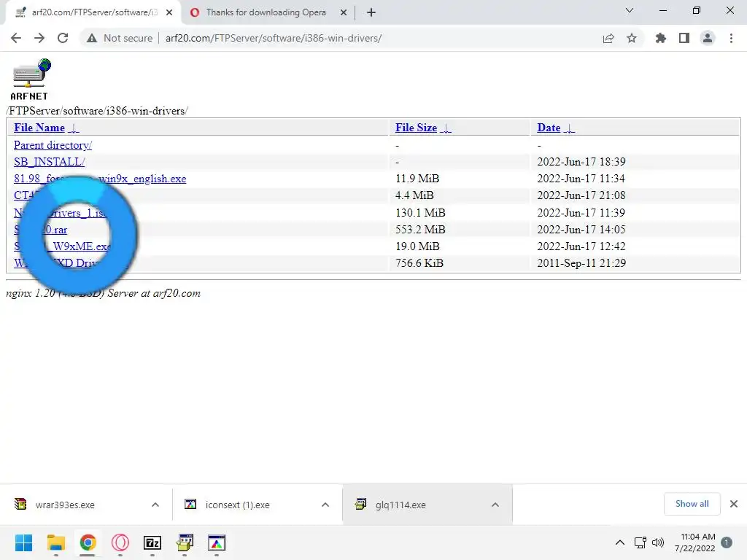
Task: Expand options for glq1114.exe download
Action: pyautogui.click(x=495, y=505)
